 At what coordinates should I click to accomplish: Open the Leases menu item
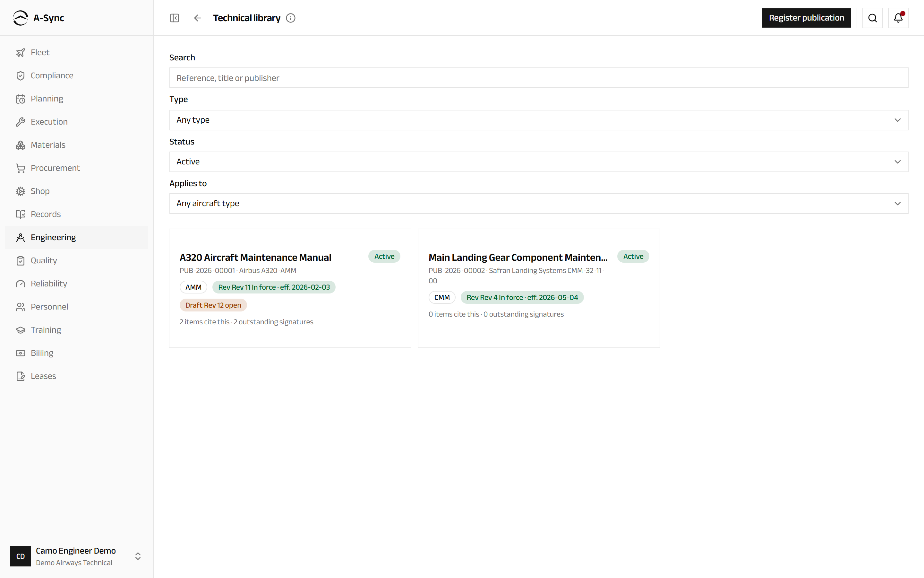[76, 376]
